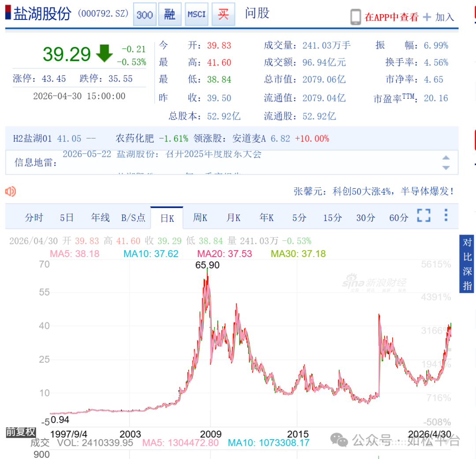Toggle the 前复权 adjustment label
The image size is (476, 459).
[21, 432]
